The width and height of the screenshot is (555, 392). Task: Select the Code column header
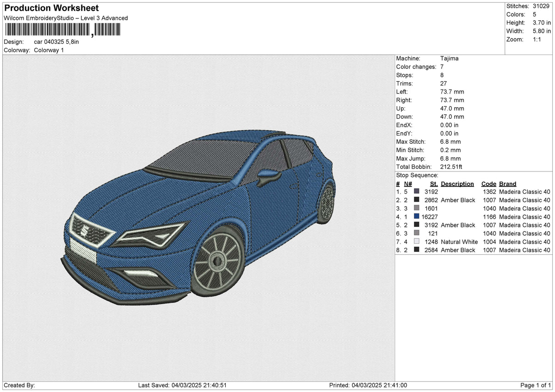click(488, 184)
